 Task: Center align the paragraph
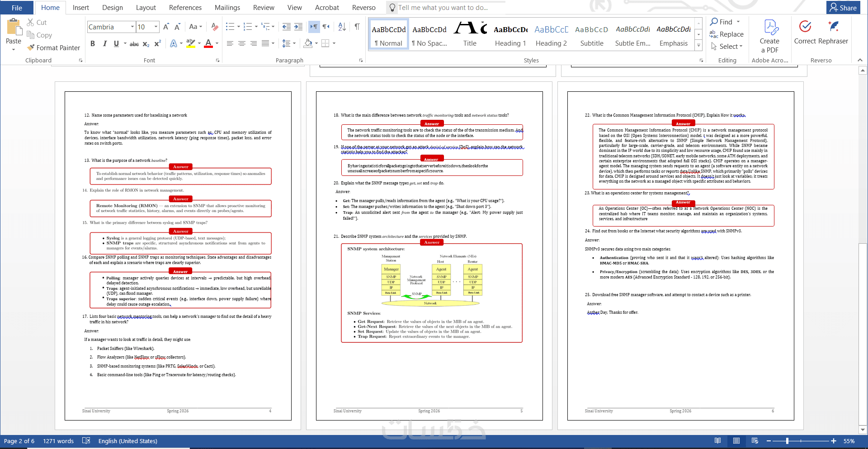tap(241, 44)
